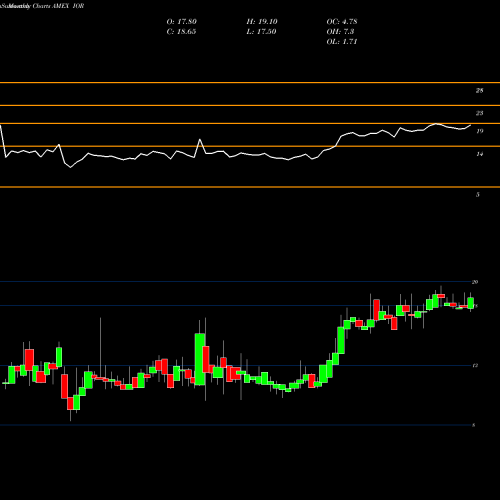Click the open value 'O: 17.80'
This screenshot has height=500, width=500.
[182, 22]
